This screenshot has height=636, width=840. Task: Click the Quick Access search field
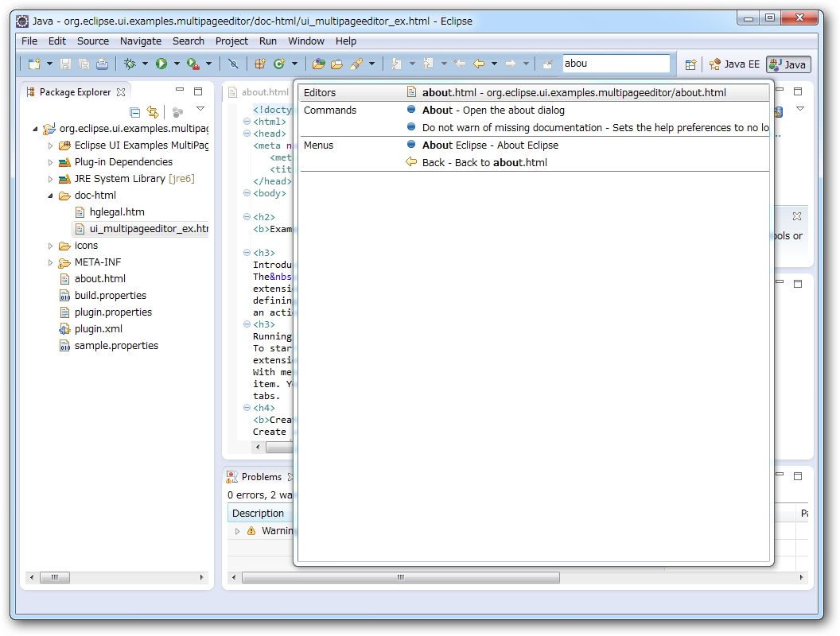tap(616, 64)
